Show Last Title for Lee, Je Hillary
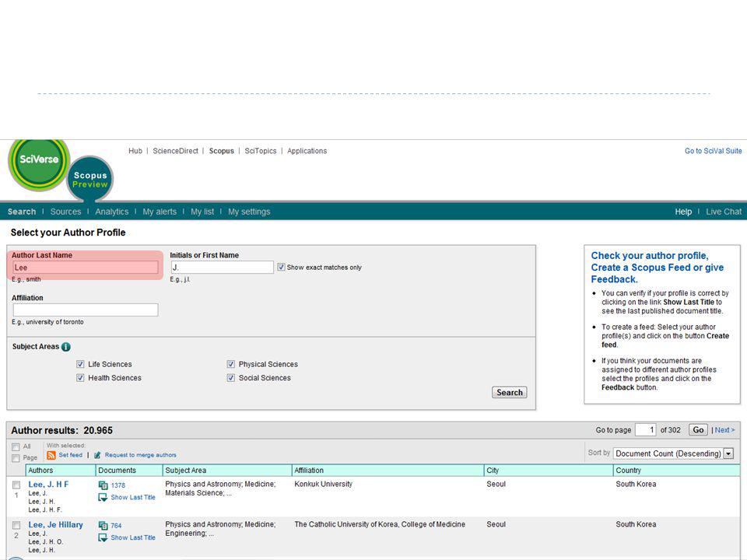747x560 pixels. [x=133, y=537]
